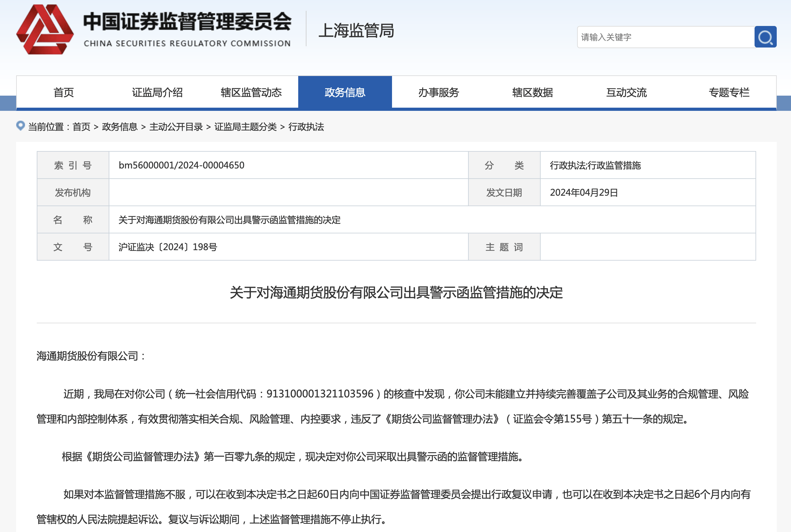Screen dimensions: 791x532
Task: Follow the 政务信息 breadcrumb link
Action: 119,127
